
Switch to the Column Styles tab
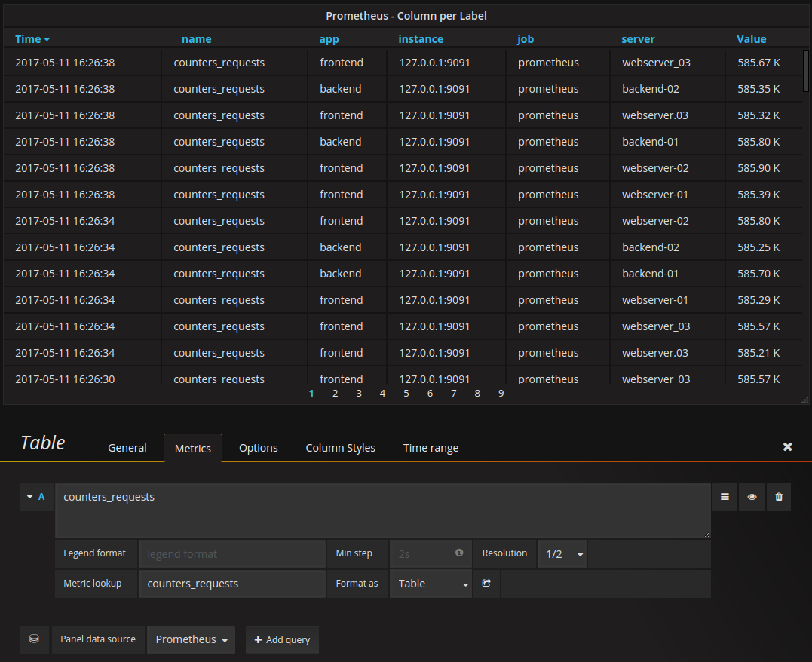tap(340, 447)
